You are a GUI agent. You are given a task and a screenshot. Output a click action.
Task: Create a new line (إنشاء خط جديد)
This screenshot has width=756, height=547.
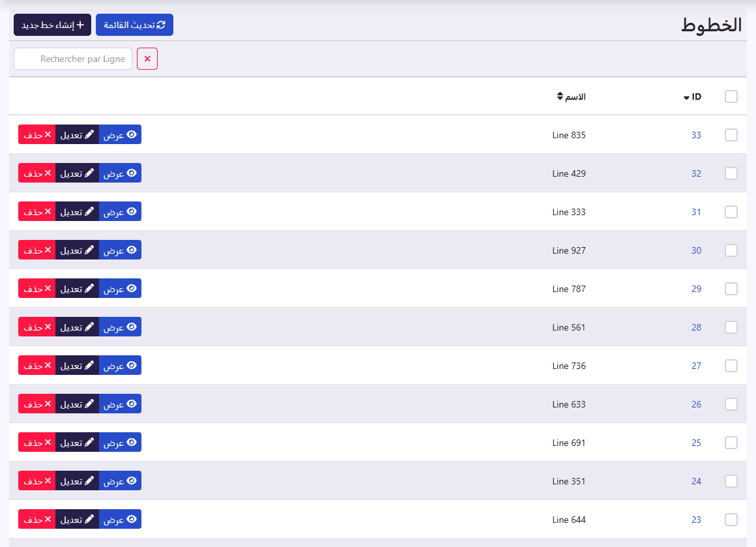52,25
